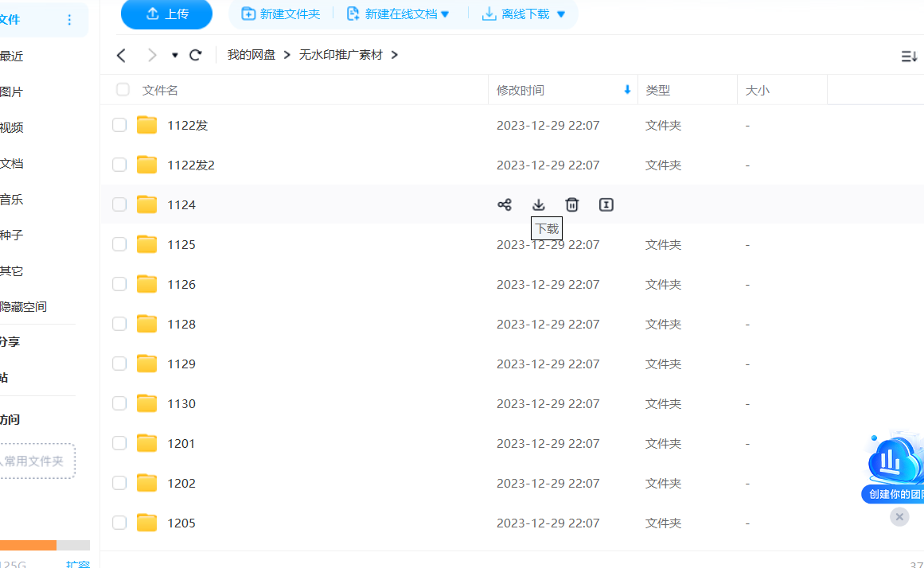Delete folder 1124 using the trash icon
The image size is (924, 568).
coord(571,204)
